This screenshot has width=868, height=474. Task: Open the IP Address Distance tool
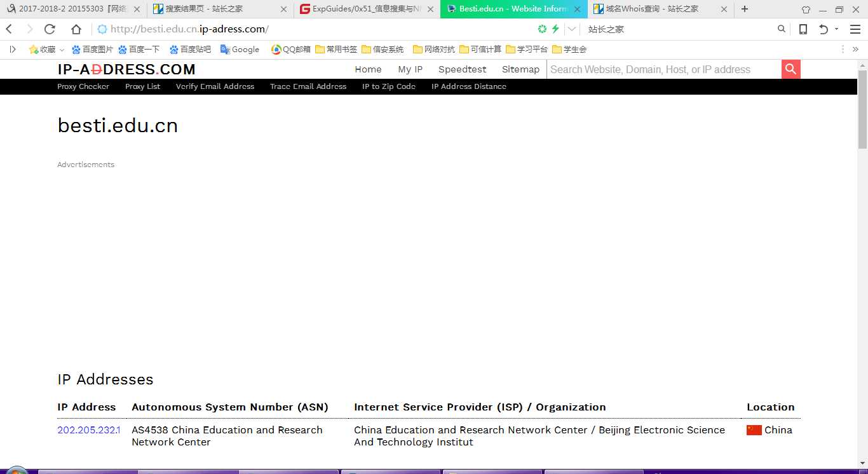(x=469, y=86)
